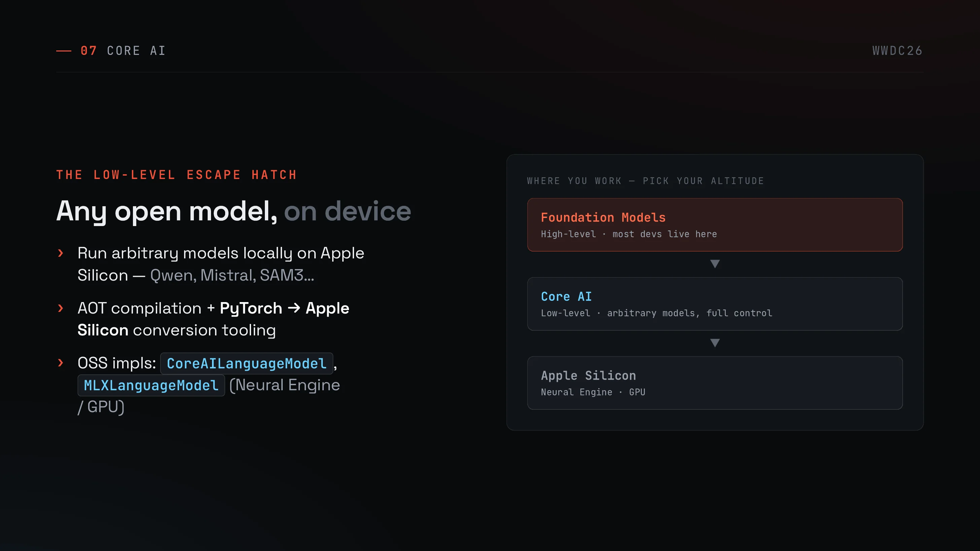Click the arrow below Core AI card

(x=715, y=343)
